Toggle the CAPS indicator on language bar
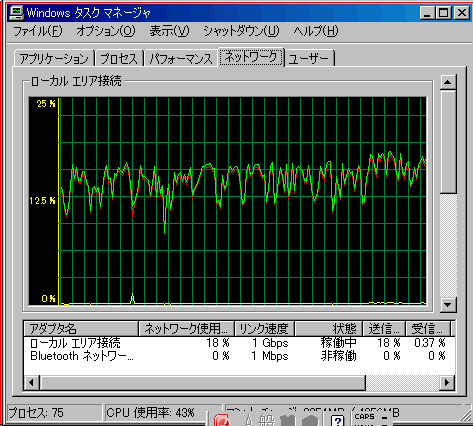 point(364,417)
